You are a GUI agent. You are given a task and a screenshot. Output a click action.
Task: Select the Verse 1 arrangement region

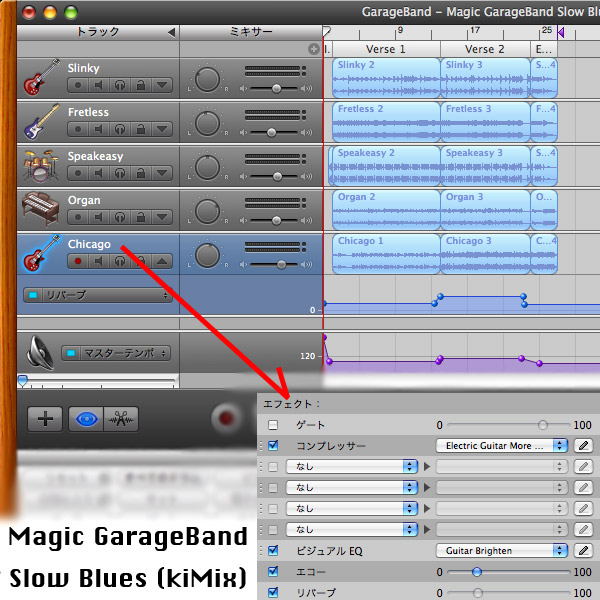coord(386,49)
